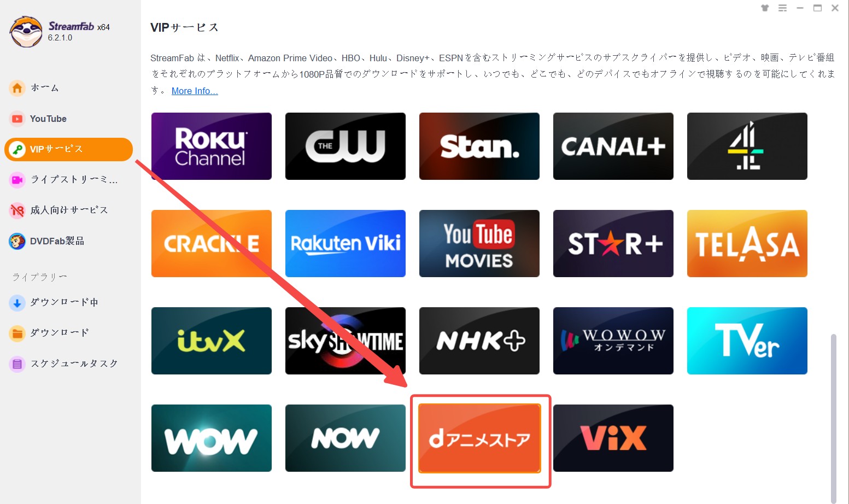This screenshot has width=849, height=504.
Task: Open the YouTube sidebar icon
Action: click(x=17, y=119)
